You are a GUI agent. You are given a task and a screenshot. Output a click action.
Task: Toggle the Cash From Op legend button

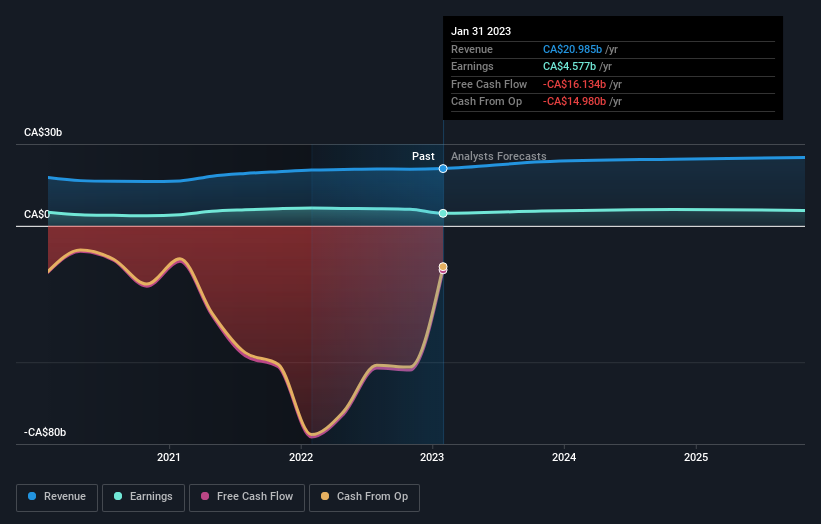tap(364, 497)
